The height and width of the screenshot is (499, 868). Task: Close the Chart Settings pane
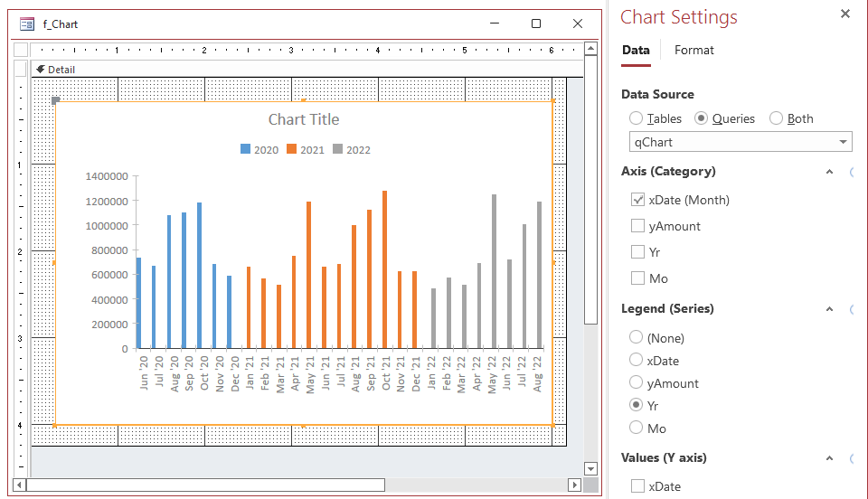(845, 14)
